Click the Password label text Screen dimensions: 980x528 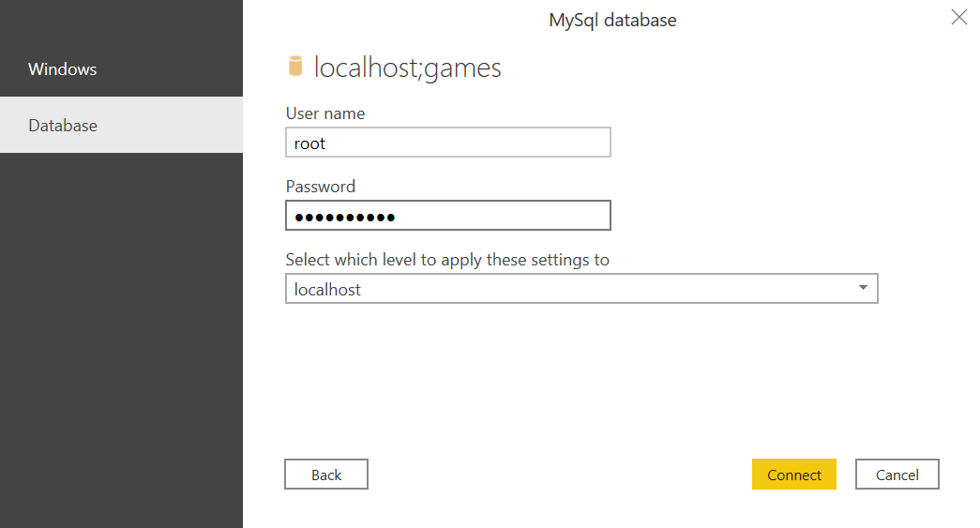pos(320,187)
